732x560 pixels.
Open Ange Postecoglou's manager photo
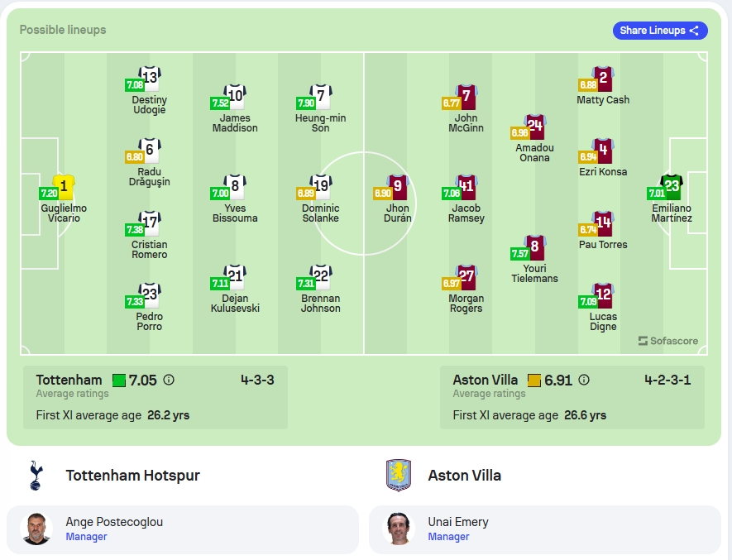click(36, 529)
